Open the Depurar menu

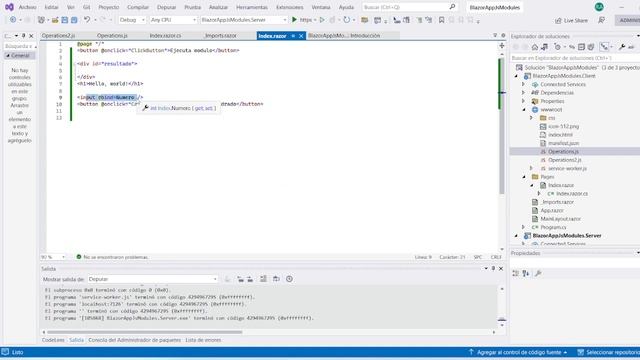point(167,7)
